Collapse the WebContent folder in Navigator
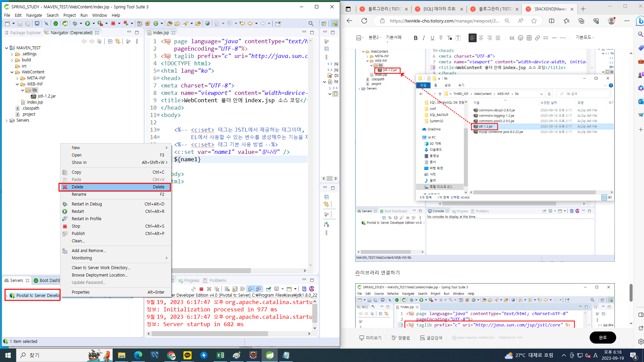Image resolution: width=644 pixels, height=362 pixels. pos(12,72)
